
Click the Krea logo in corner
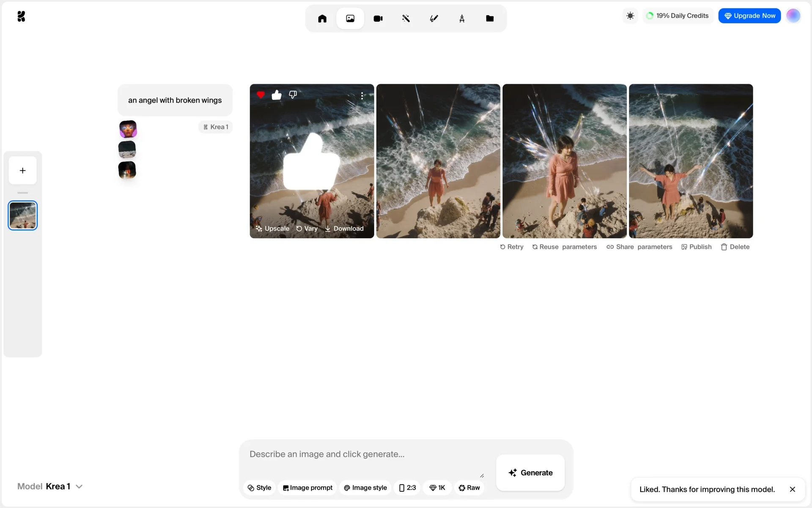click(21, 17)
